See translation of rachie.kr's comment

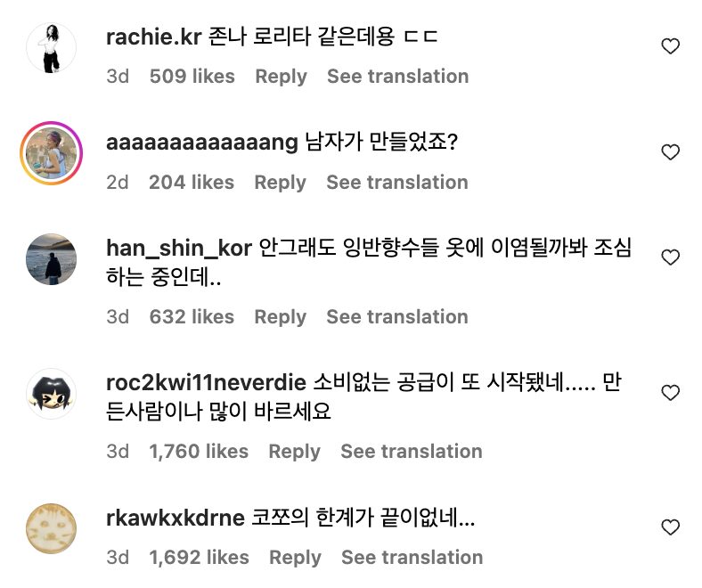tap(397, 77)
